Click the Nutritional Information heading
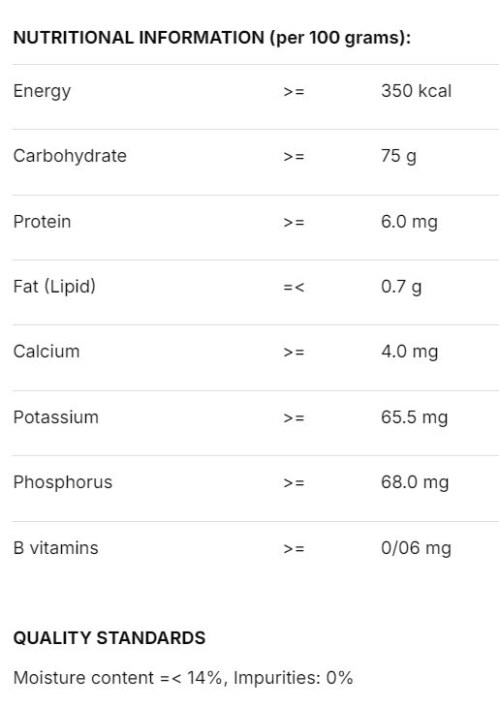The width and height of the screenshot is (499, 707). point(212,38)
